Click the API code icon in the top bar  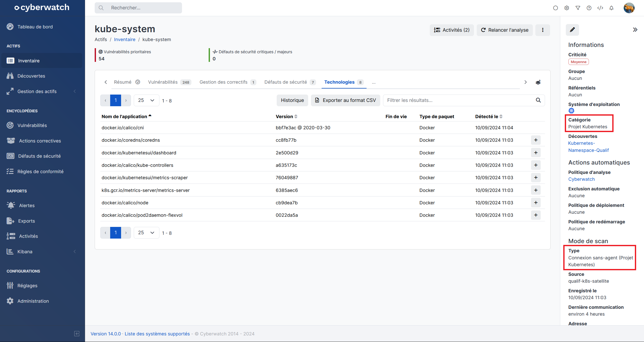(600, 8)
